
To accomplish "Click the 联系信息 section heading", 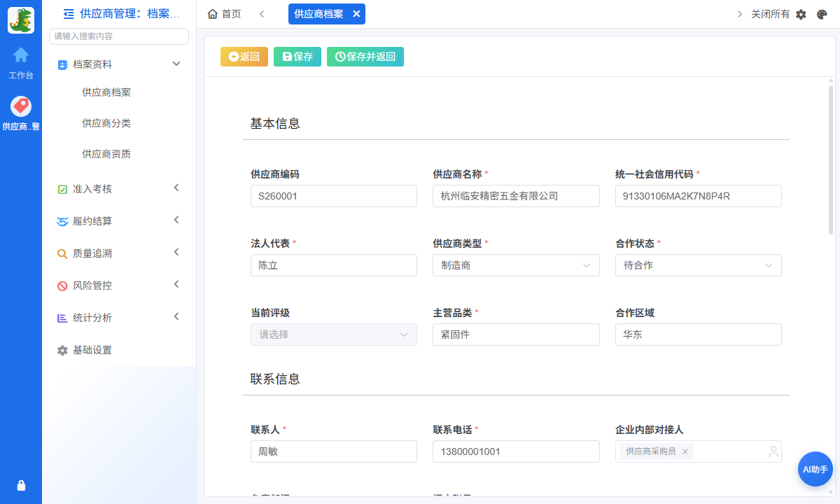I will tap(275, 379).
